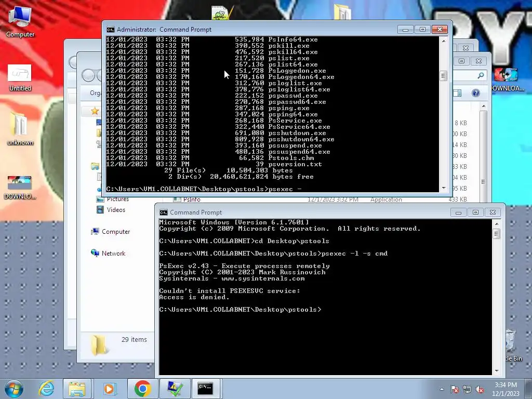Select the Untitled desktop file

20,78
